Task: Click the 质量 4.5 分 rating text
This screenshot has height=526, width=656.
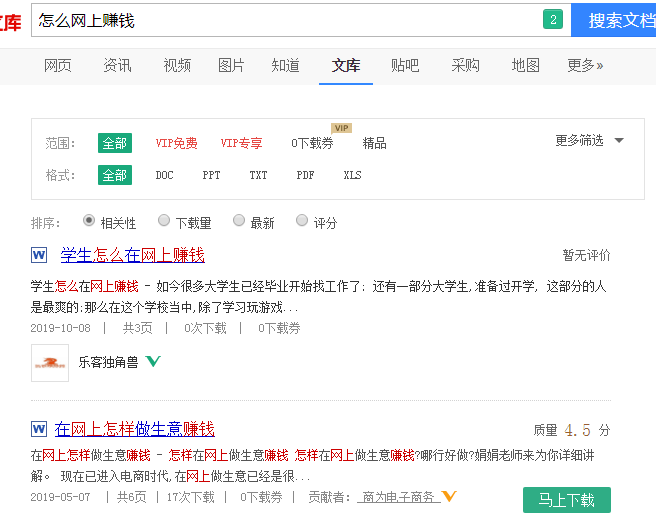Action: (x=572, y=430)
